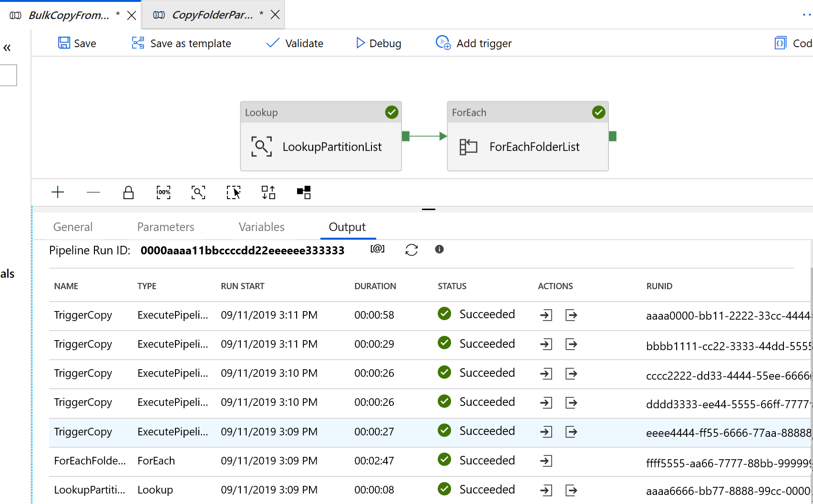This screenshot has height=504, width=813.
Task: Copy the Pipeline Run ID
Action: (377, 249)
